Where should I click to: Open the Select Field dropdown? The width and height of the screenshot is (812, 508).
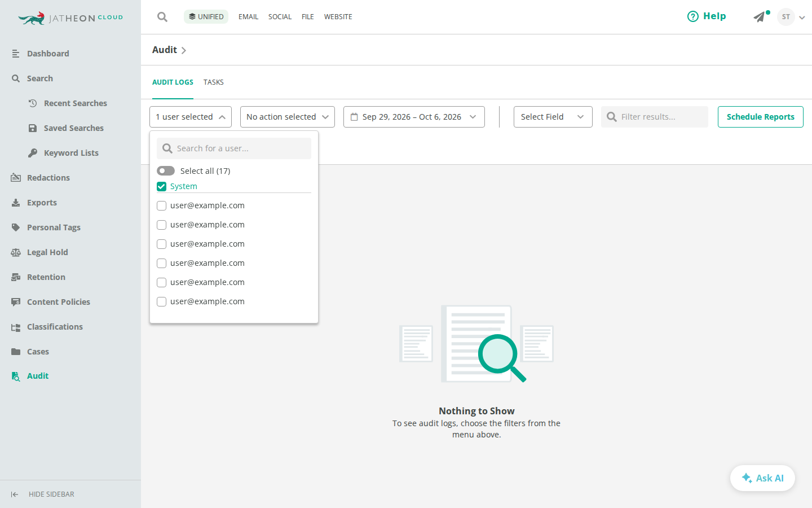click(553, 117)
